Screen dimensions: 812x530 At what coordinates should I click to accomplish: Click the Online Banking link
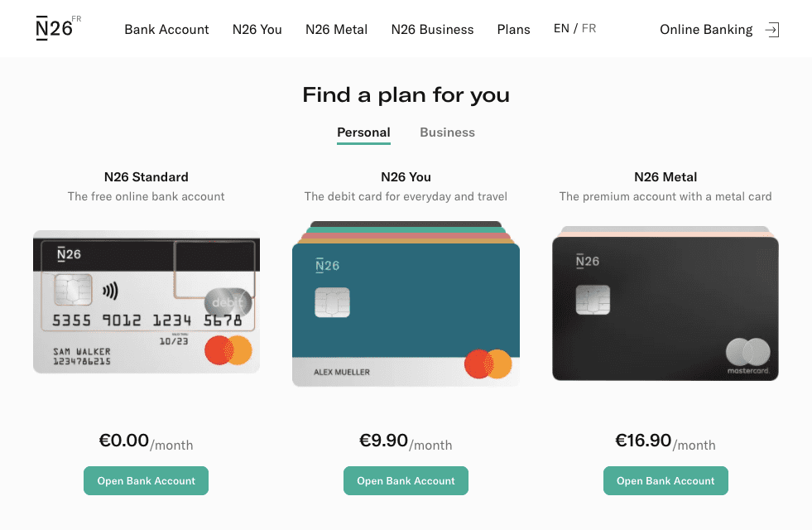tap(706, 29)
